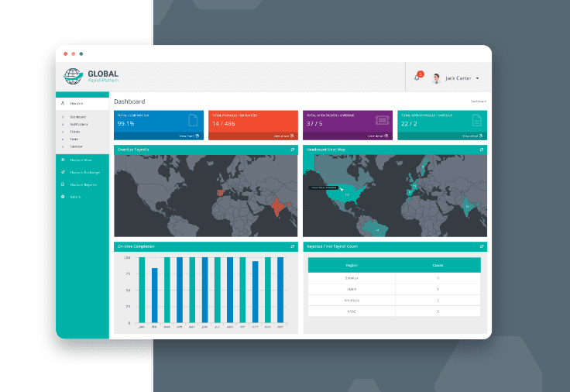Screen dimensions: 570x392
Task: Refresh the Headcount Heat Map panel
Action: click(x=482, y=149)
